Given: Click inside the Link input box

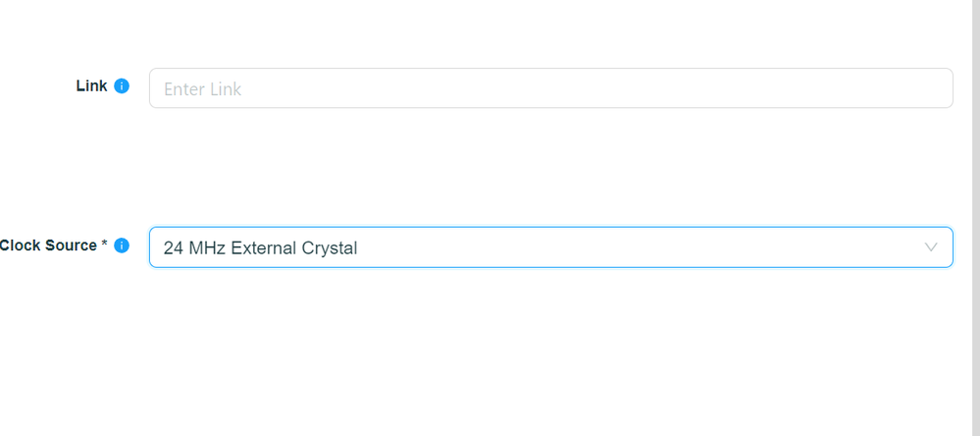Looking at the screenshot, I should (x=550, y=88).
